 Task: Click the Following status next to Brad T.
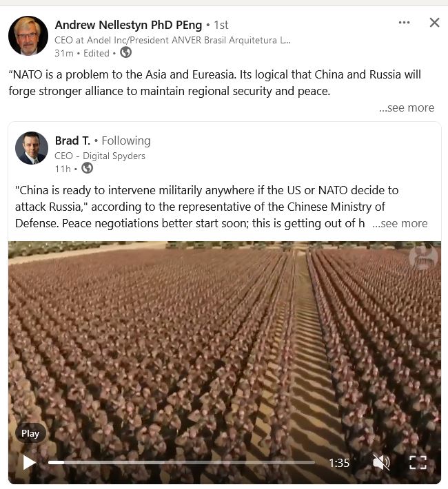tap(126, 141)
